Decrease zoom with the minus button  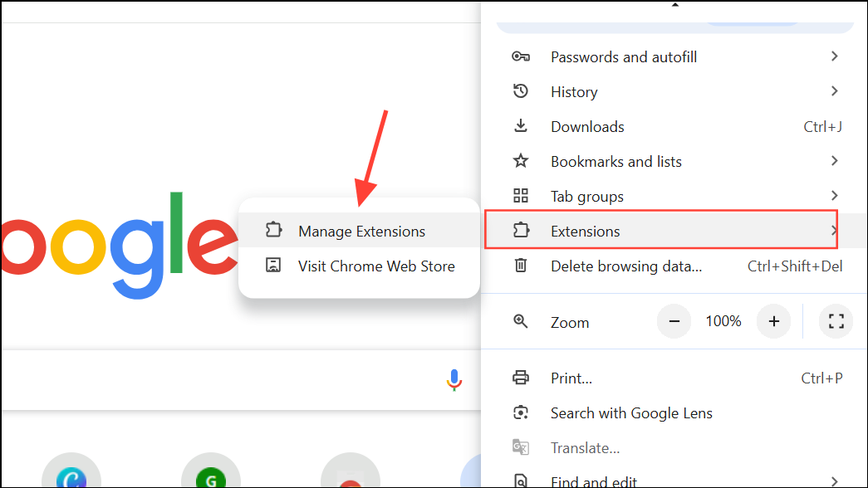click(x=674, y=321)
